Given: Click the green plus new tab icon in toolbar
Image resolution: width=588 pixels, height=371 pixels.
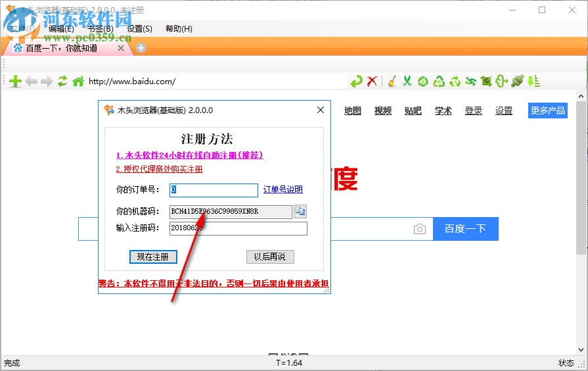Looking at the screenshot, I should click(15, 81).
